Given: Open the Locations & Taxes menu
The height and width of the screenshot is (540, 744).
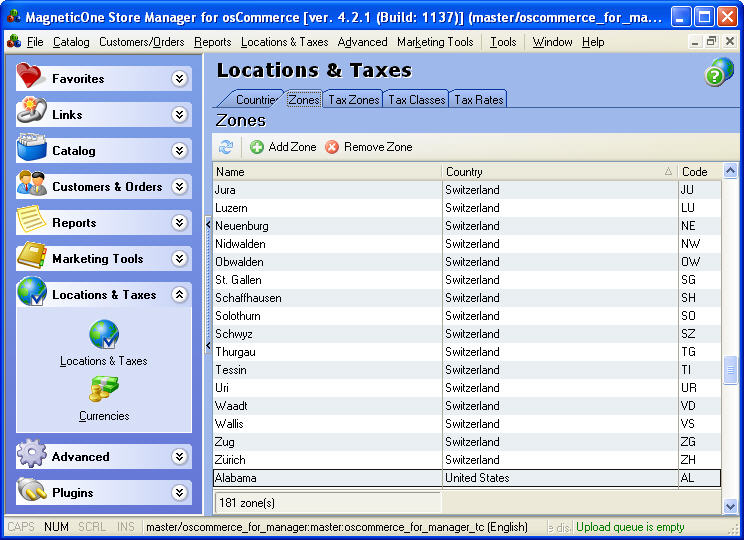Looking at the screenshot, I should click(284, 42).
